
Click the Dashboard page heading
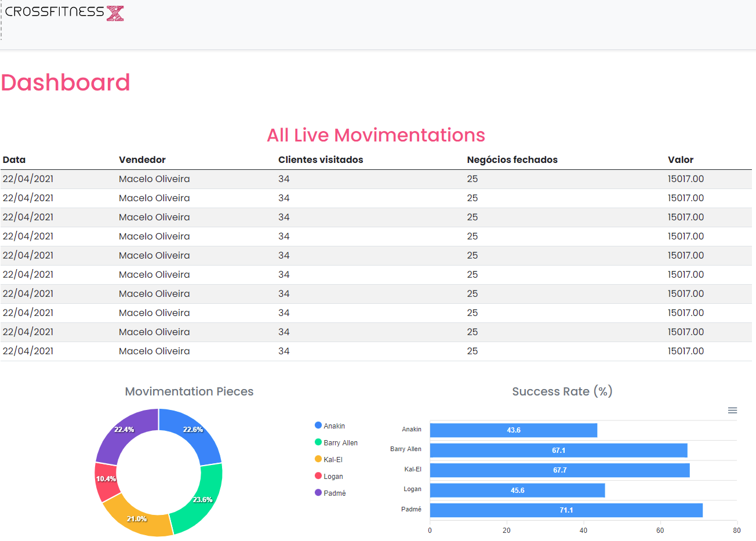click(x=66, y=82)
